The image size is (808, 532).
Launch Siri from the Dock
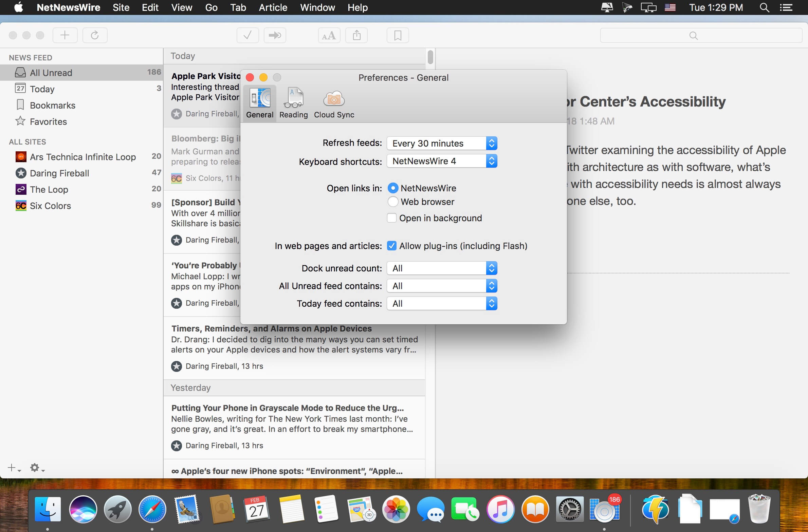click(83, 509)
